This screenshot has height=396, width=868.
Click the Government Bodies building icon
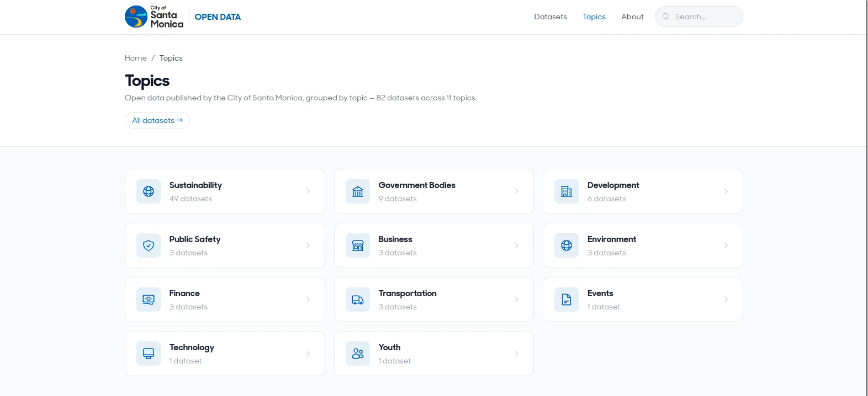click(x=358, y=191)
